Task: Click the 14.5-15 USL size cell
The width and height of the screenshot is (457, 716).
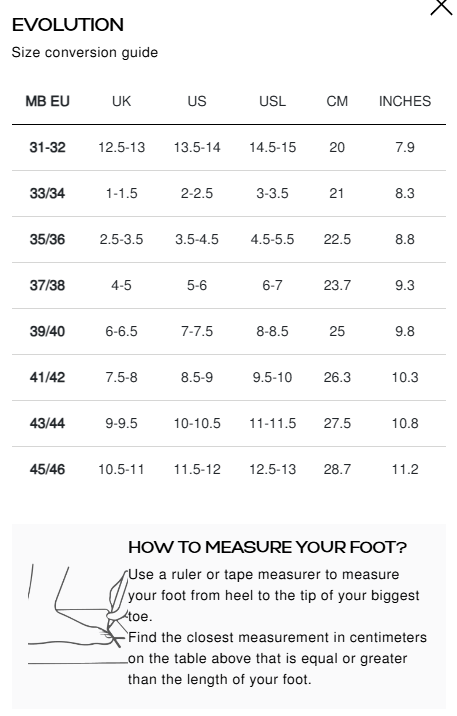Action: click(273, 147)
